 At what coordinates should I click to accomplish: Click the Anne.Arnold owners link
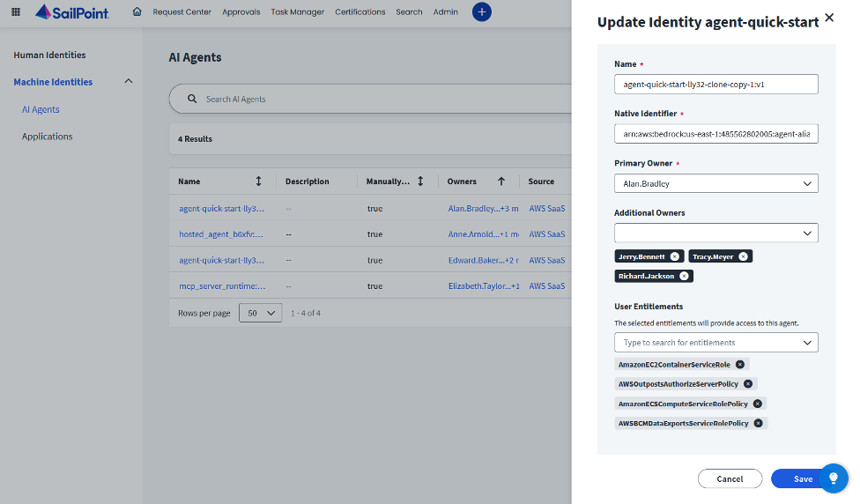(483, 234)
